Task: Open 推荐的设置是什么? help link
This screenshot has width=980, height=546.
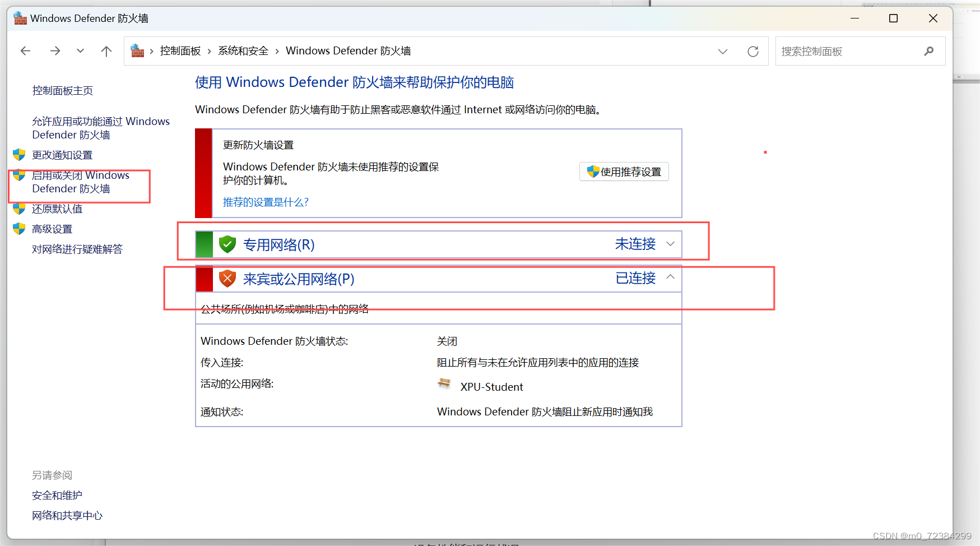Action: [266, 202]
